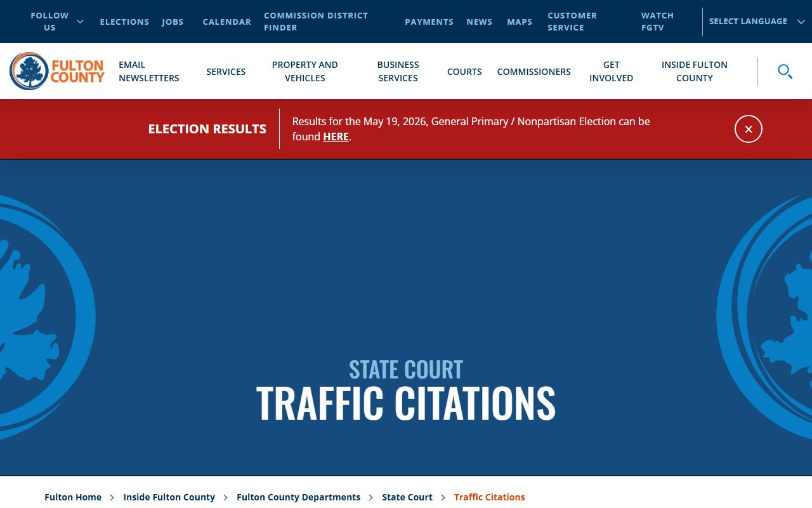Screen dimensions: 812x508
Task: Open Email Newsletters menu item
Action: tap(149, 71)
